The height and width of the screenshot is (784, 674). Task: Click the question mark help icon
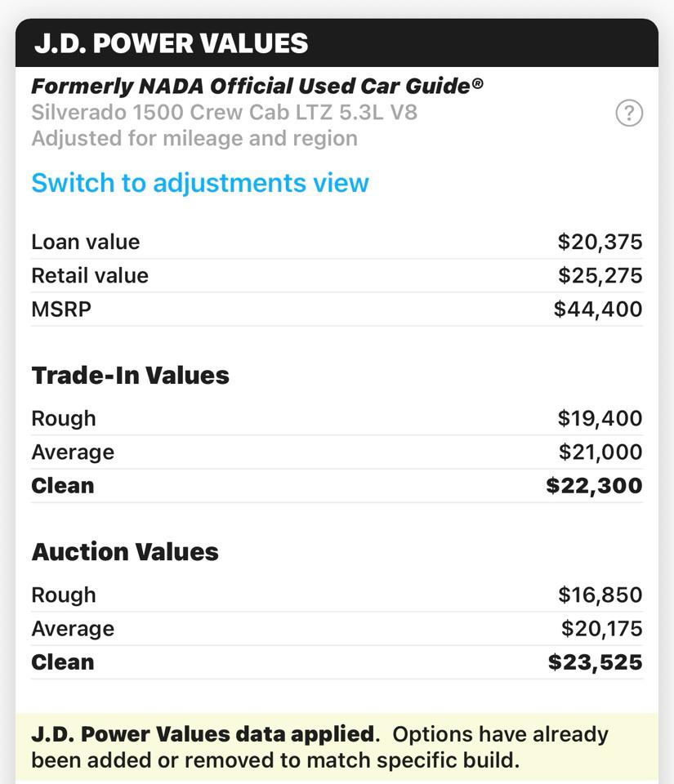[628, 113]
